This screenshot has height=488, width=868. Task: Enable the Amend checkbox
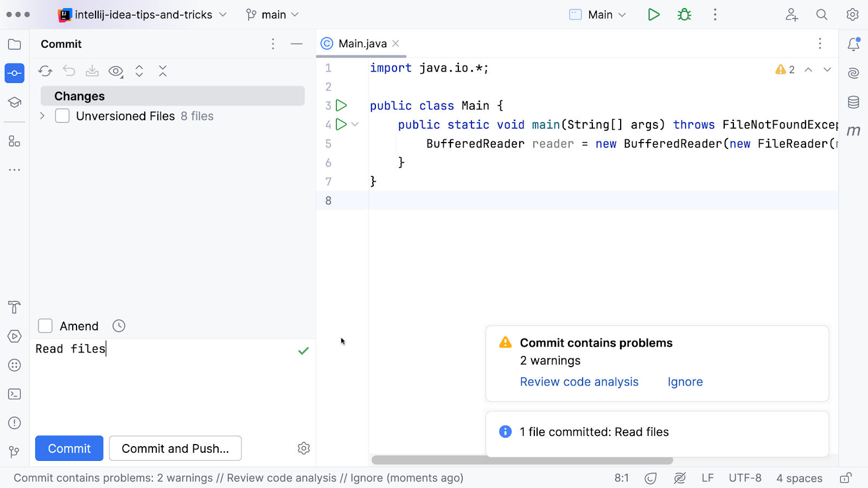tap(46, 326)
